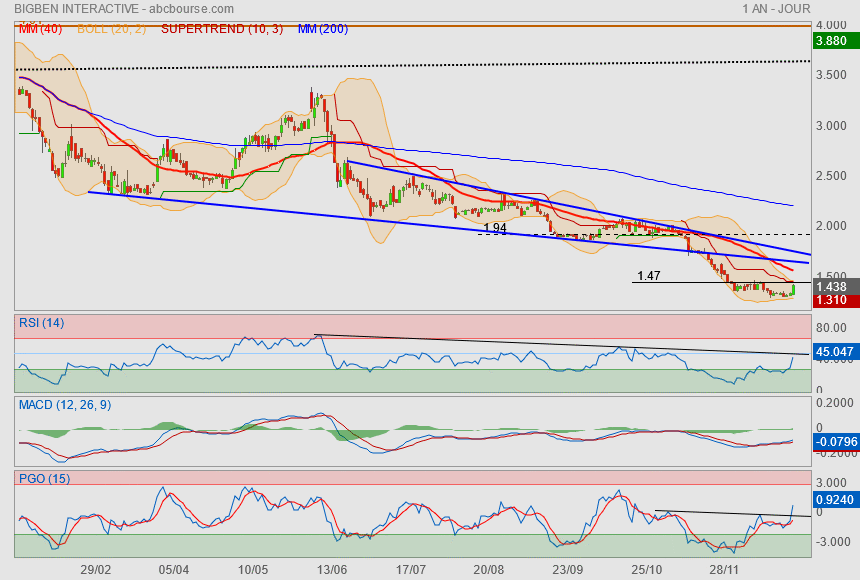The image size is (860, 580).
Task: Click the 17/07 date axis label
Action: tap(411, 569)
